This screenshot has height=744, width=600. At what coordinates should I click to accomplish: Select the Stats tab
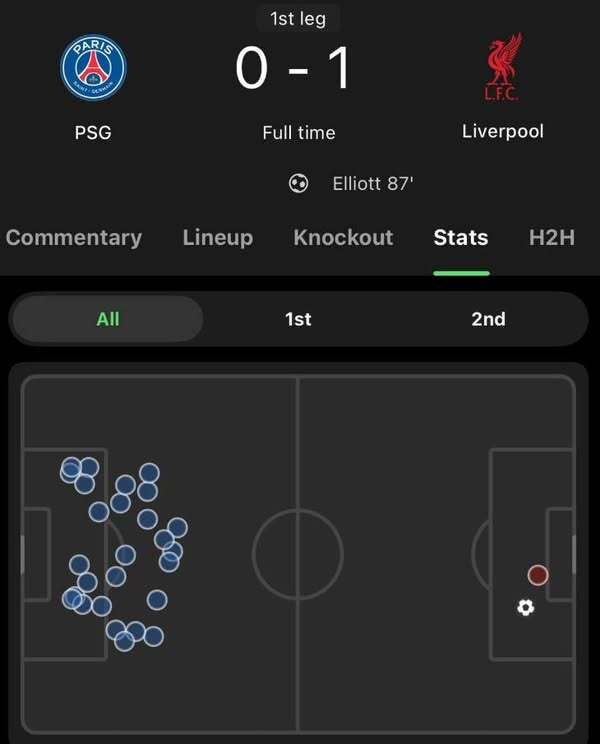click(x=461, y=238)
